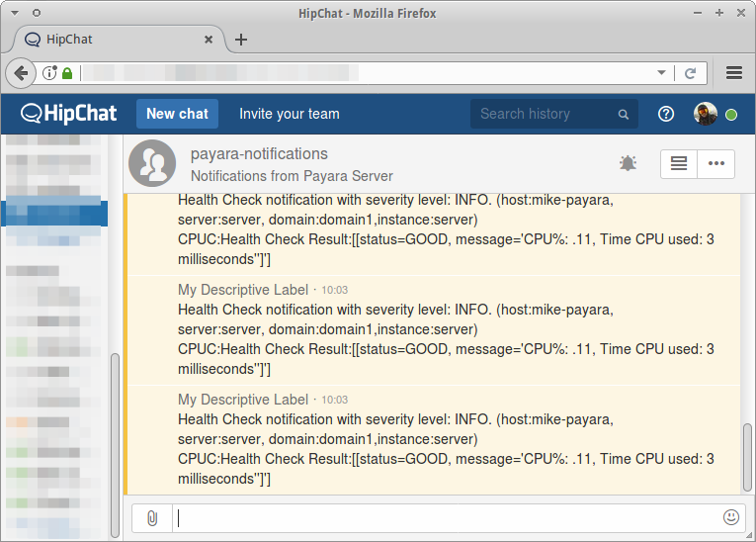Open the help question mark icon
The height and width of the screenshot is (542, 756).
[666, 114]
